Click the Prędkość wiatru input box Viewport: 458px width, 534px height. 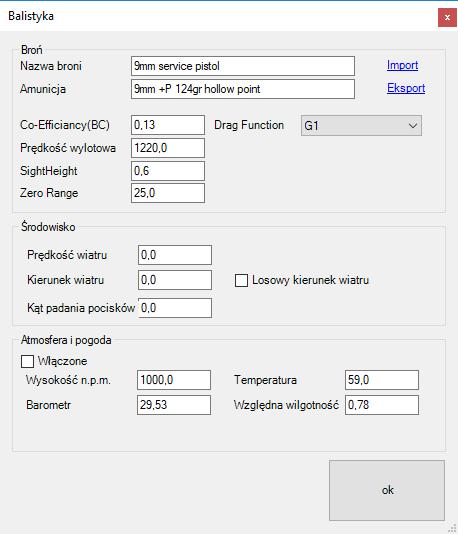click(175, 255)
